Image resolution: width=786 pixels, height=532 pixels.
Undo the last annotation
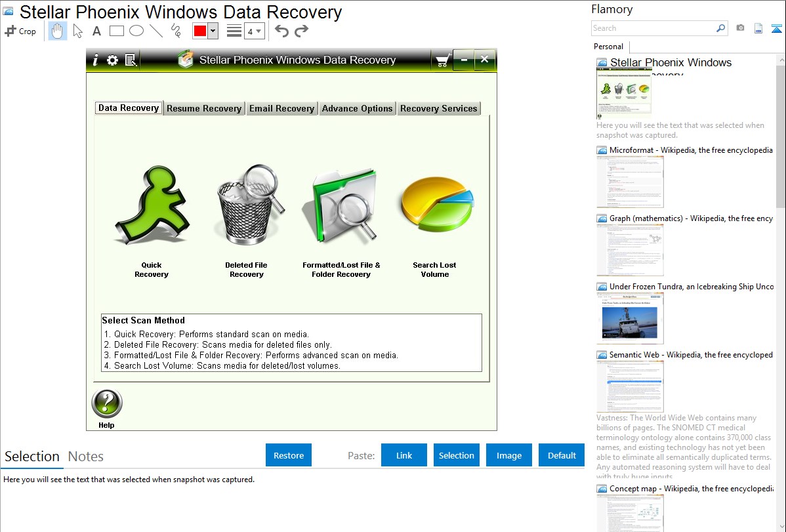click(281, 31)
